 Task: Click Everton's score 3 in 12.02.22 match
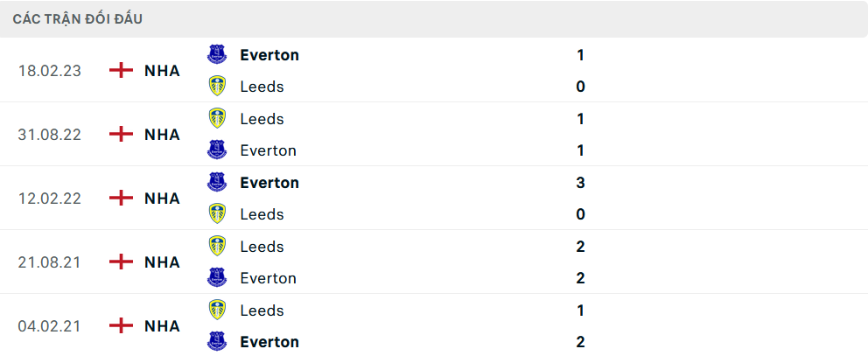pos(581,182)
